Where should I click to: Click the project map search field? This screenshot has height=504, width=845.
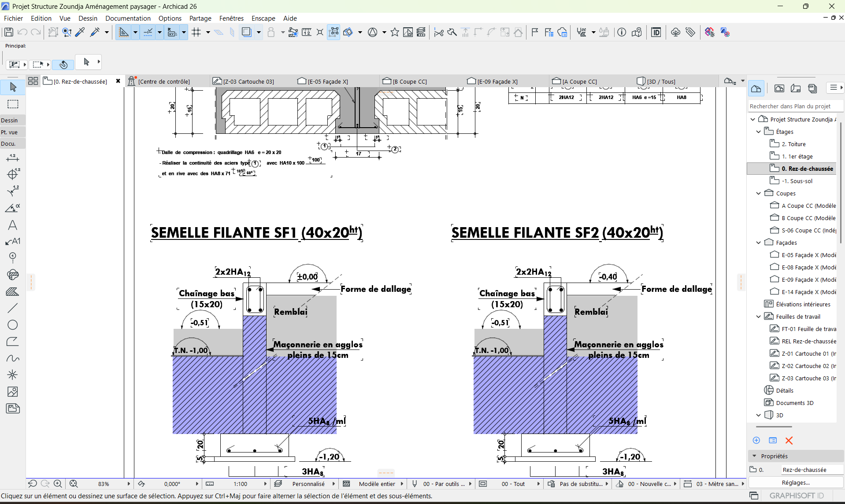click(x=793, y=106)
